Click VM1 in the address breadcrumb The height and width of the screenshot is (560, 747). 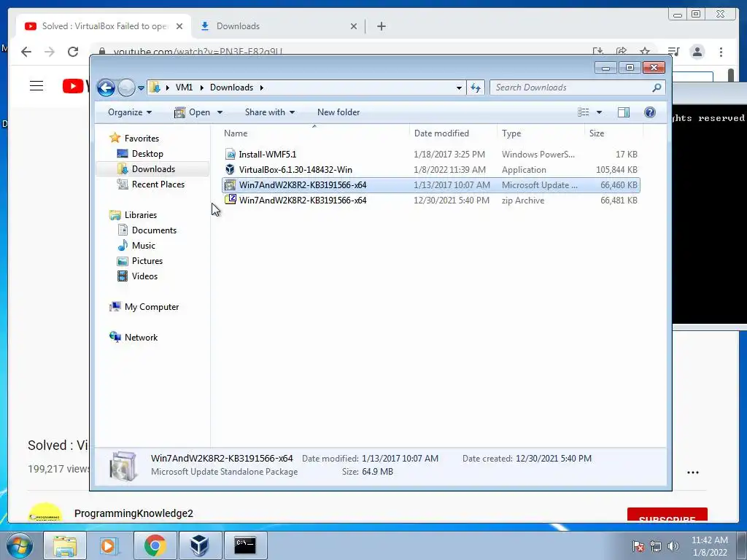click(184, 87)
